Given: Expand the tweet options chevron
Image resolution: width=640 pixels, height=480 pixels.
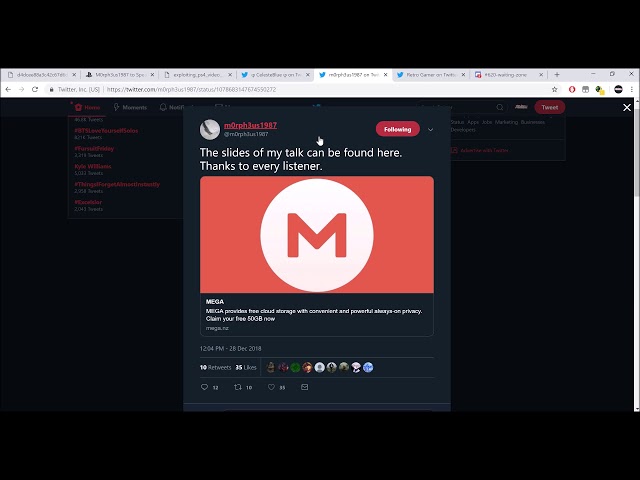Looking at the screenshot, I should [430, 130].
